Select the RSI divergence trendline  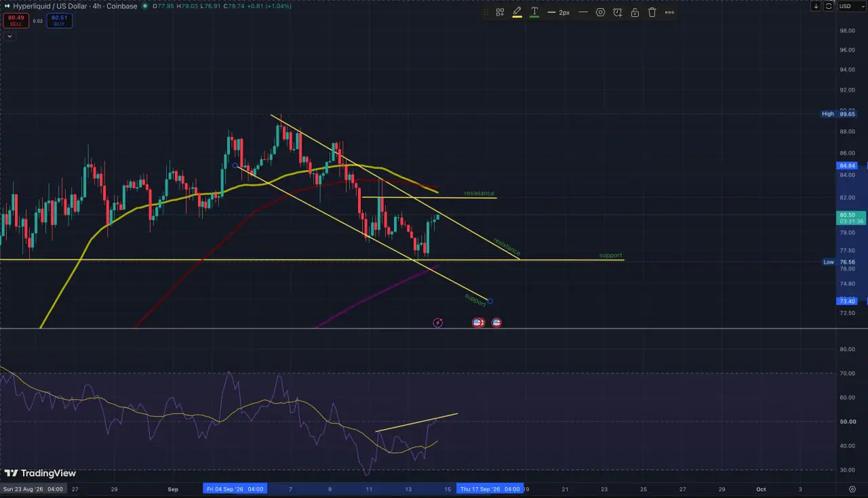416,422
